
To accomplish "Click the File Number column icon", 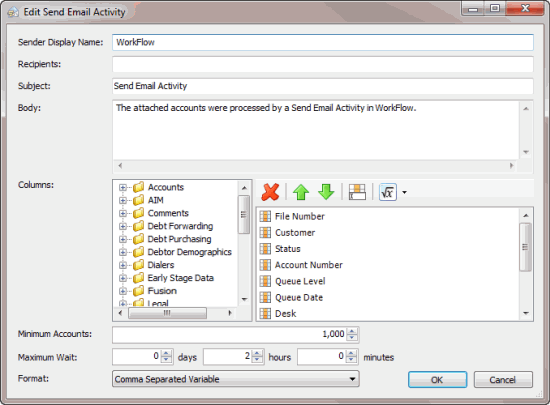I will click(265, 216).
